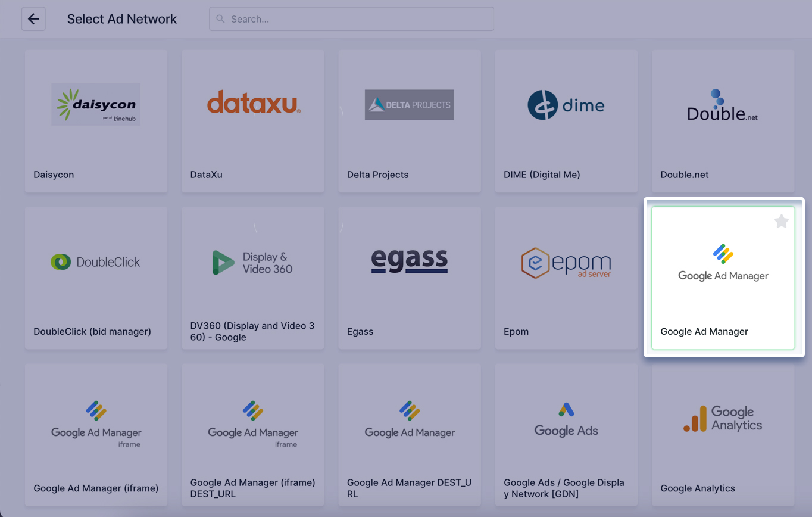The width and height of the screenshot is (812, 517).
Task: Click the logo on the Google Ad Manager DEST_URL card
Action: [x=410, y=420]
